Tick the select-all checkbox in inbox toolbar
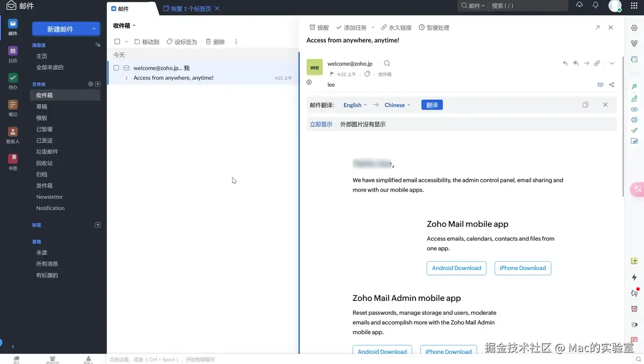Screen dimensions: 644x364 pos(117,42)
